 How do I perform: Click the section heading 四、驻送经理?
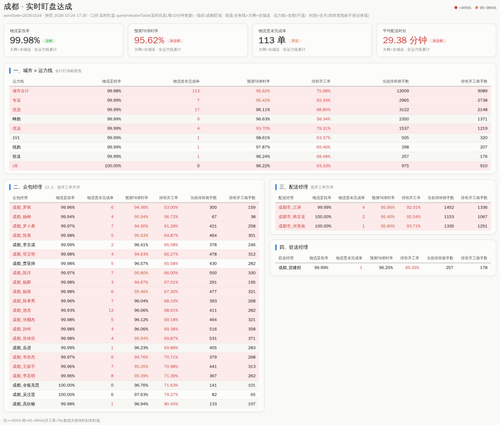[293, 247]
